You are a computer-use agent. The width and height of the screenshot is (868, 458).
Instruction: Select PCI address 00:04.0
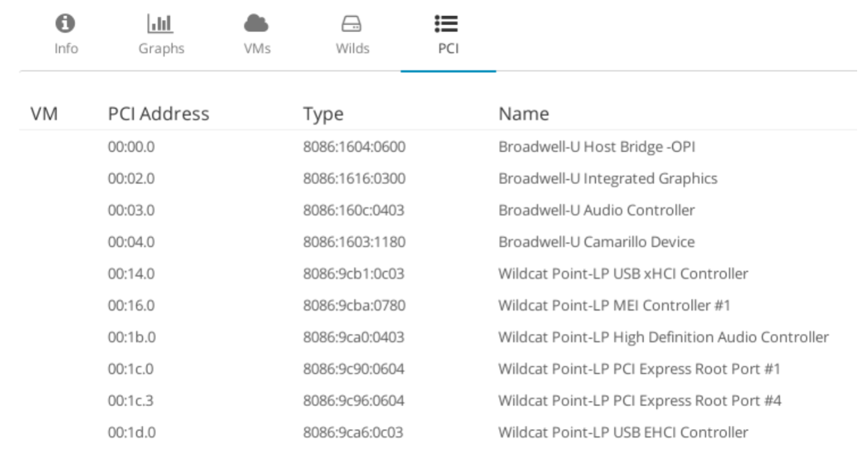pyautogui.click(x=131, y=243)
